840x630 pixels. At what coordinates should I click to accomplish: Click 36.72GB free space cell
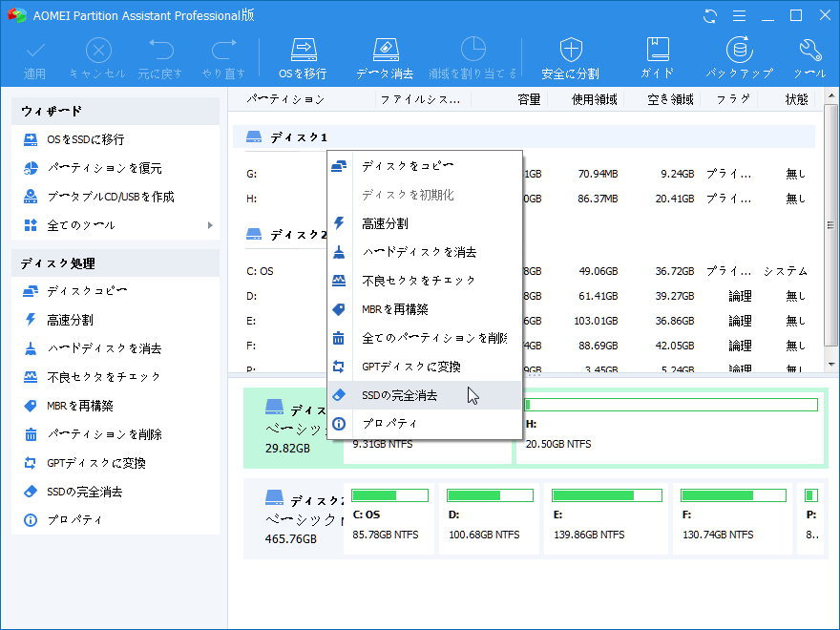click(675, 271)
